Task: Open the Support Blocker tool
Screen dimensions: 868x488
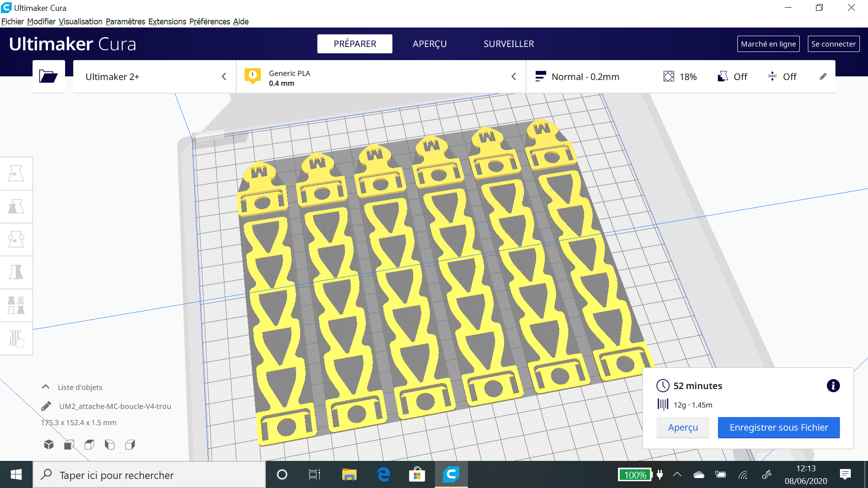Action: click(x=16, y=338)
